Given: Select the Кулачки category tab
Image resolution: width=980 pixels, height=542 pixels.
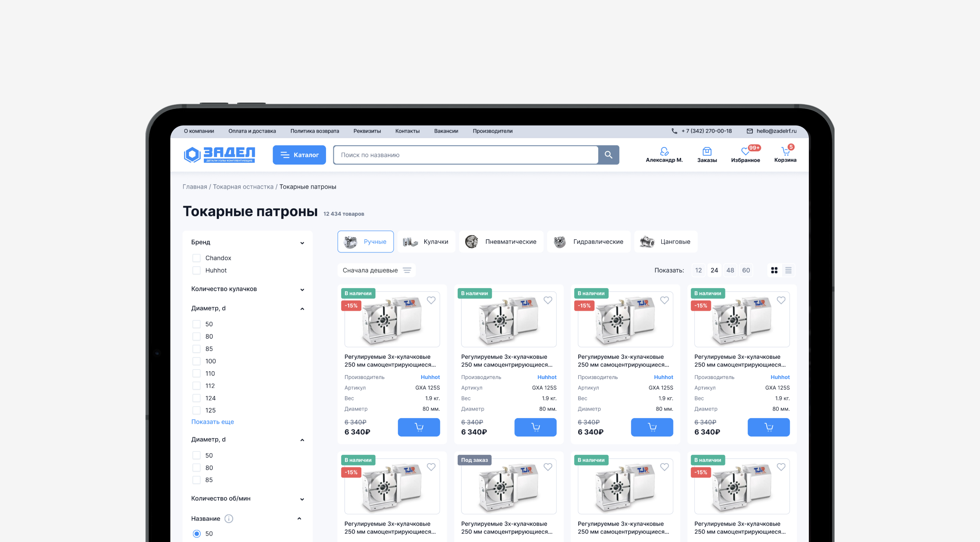Looking at the screenshot, I should coord(426,242).
